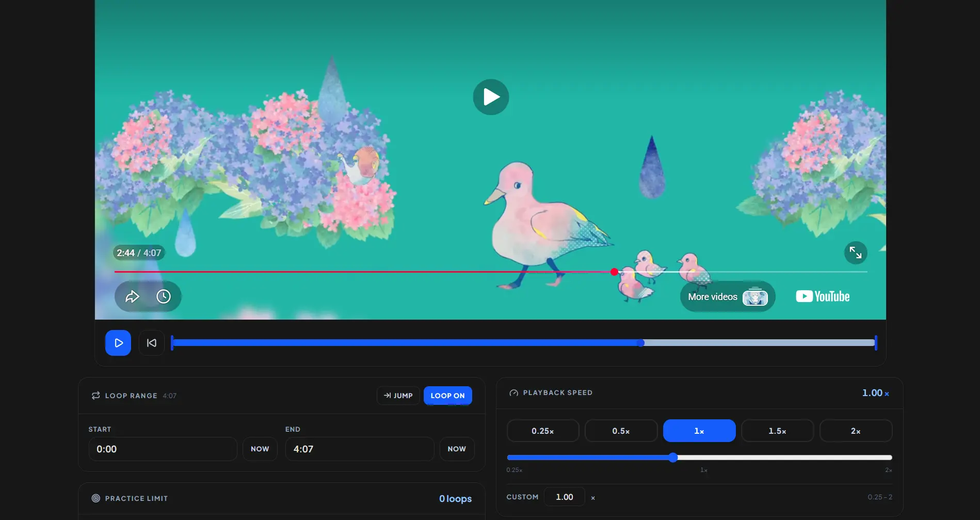
Task: Select the 2× speed preset
Action: tap(856, 431)
